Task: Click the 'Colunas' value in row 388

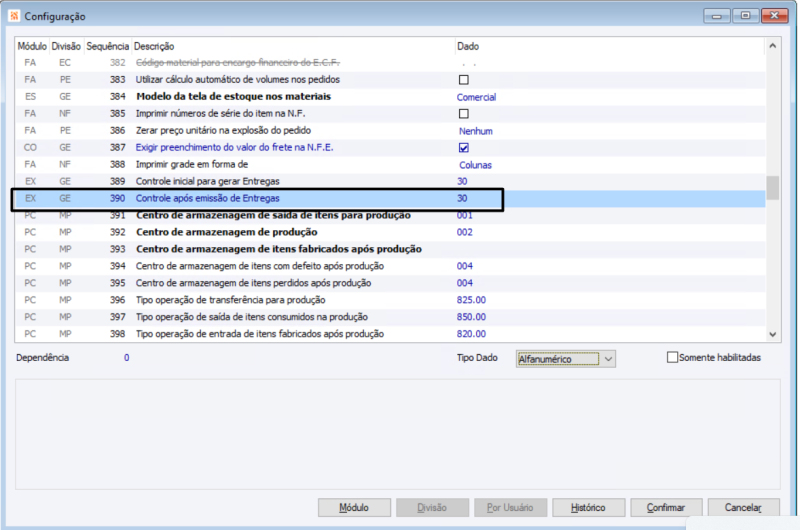Action: [475, 165]
